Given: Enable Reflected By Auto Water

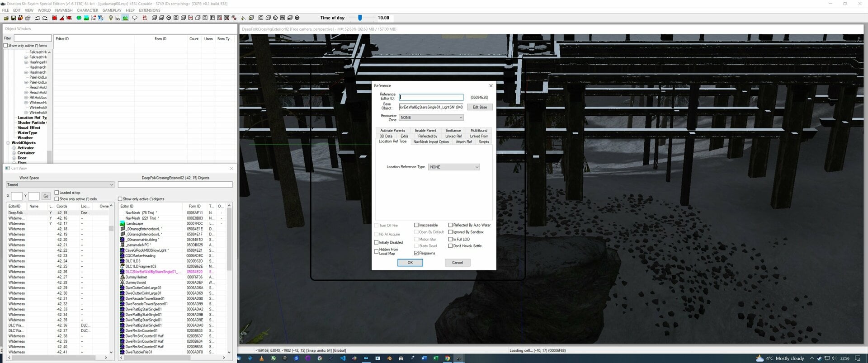Looking at the screenshot, I should [x=450, y=225].
